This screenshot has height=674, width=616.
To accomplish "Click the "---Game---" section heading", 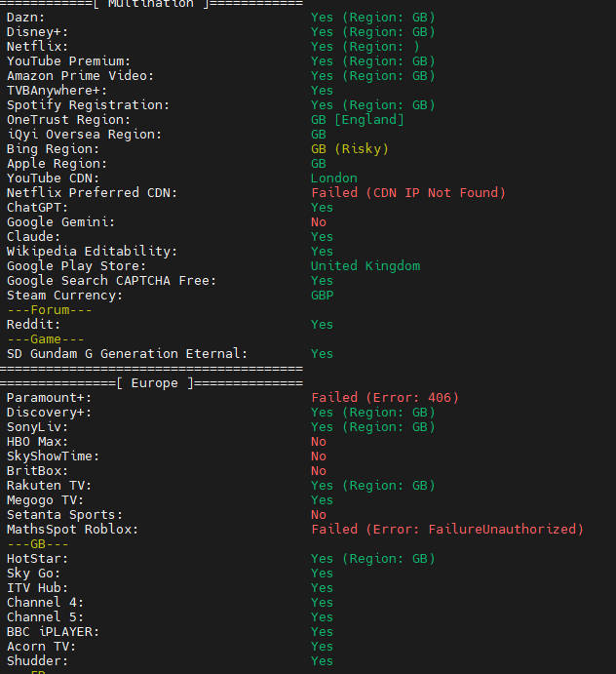I will [x=46, y=339].
